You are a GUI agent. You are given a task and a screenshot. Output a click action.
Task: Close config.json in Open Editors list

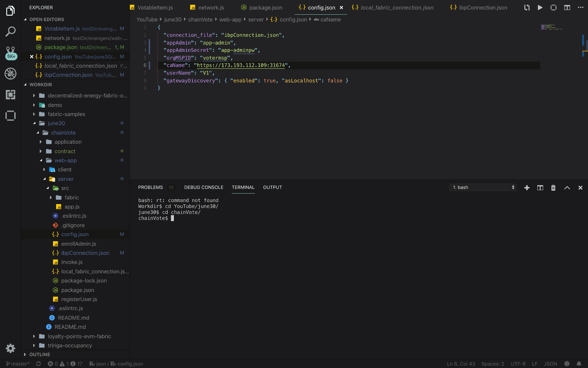(x=32, y=57)
